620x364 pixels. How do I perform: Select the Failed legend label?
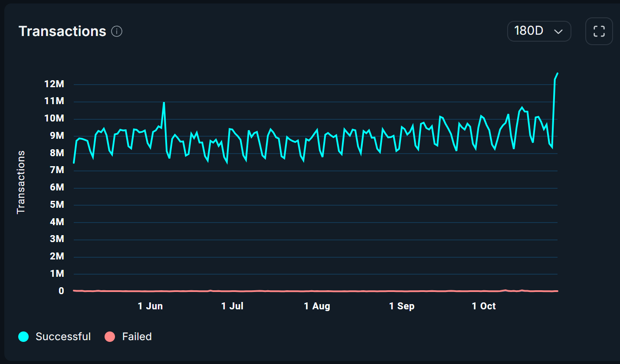click(x=138, y=336)
